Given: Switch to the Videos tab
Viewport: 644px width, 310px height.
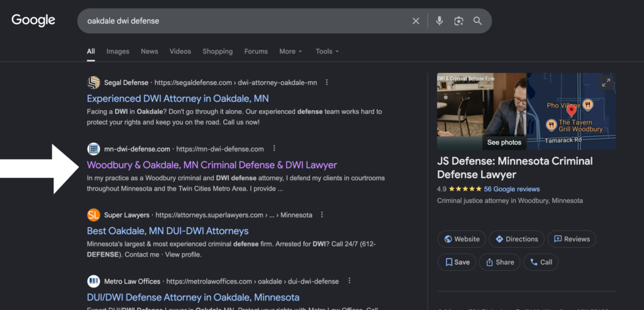Looking at the screenshot, I should 180,52.
